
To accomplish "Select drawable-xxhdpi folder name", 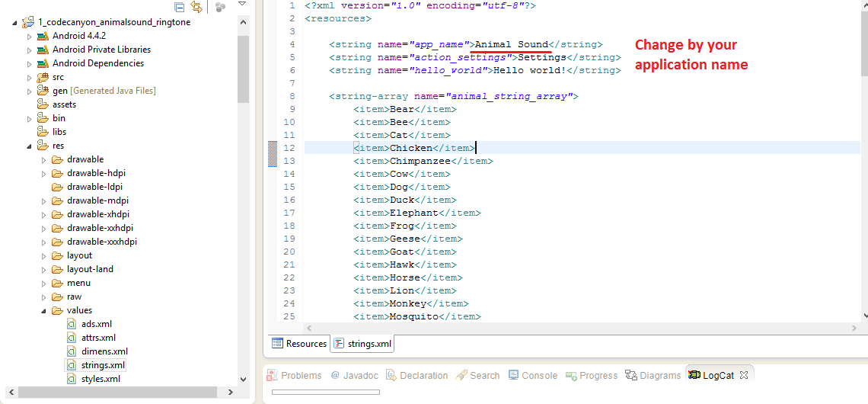I will [x=101, y=229].
